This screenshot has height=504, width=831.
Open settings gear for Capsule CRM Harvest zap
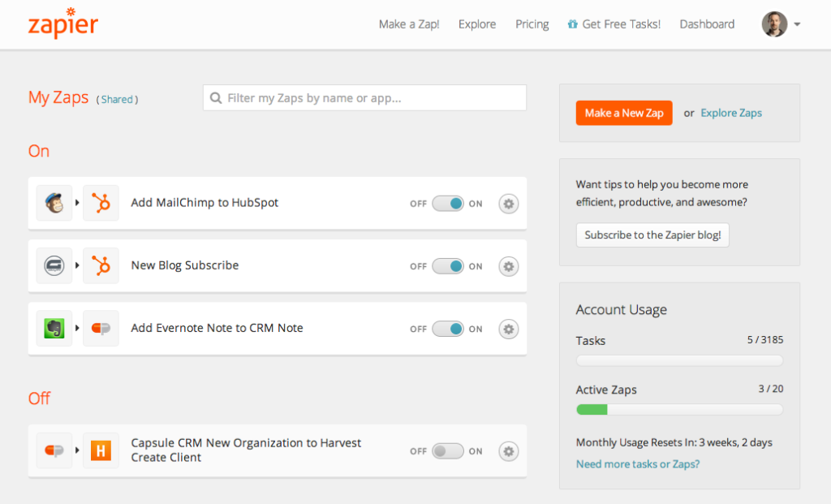tap(508, 451)
